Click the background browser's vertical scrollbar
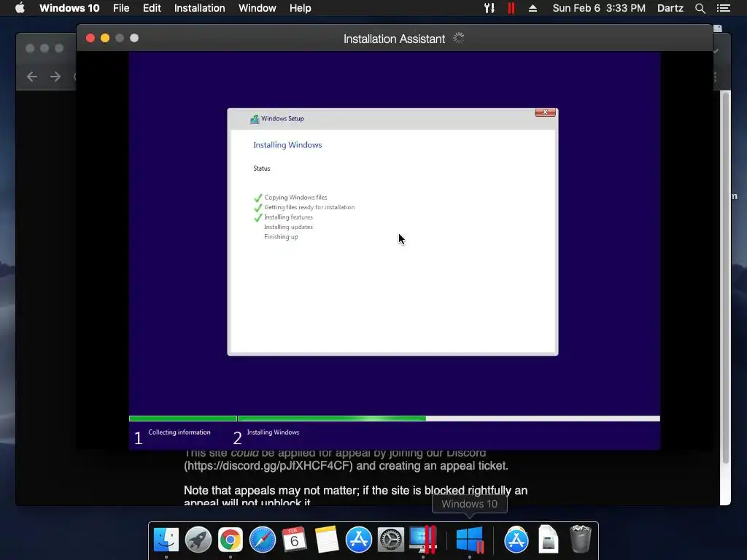747x560 pixels. (726, 278)
